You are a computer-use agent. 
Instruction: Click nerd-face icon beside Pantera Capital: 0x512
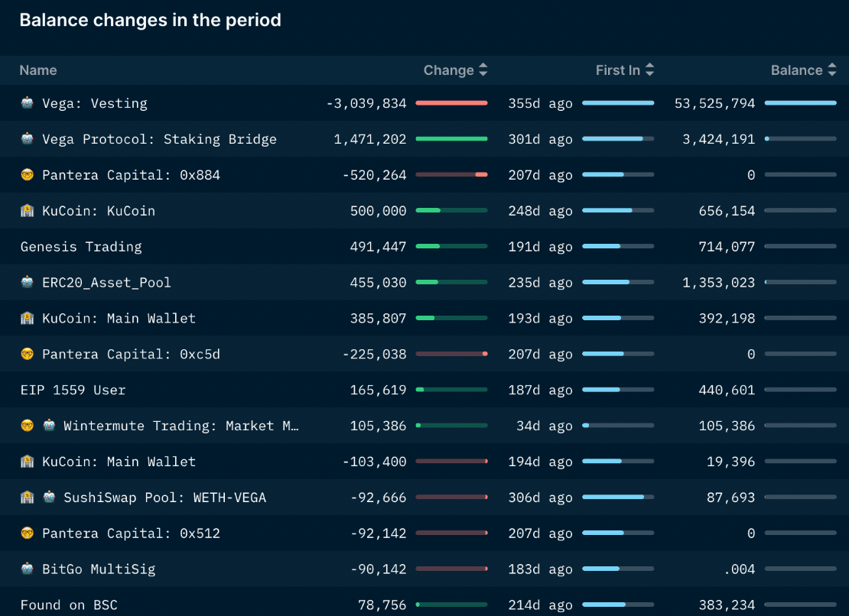28,533
